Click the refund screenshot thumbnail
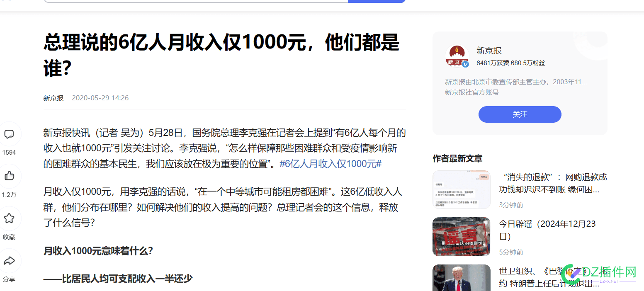 [x=462, y=189]
